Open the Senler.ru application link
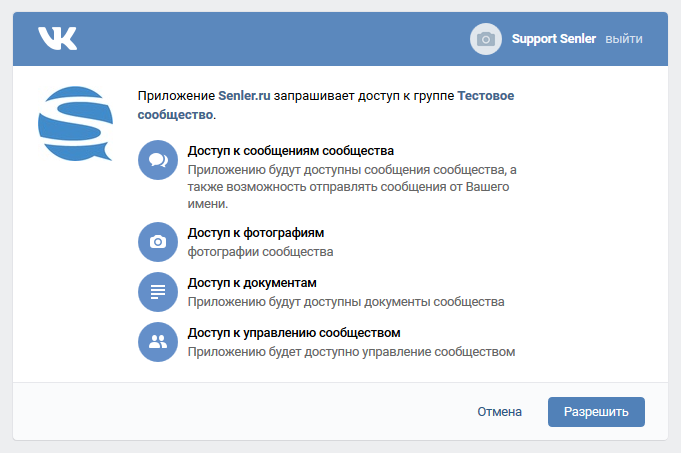This screenshot has height=453, width=681. (244, 96)
